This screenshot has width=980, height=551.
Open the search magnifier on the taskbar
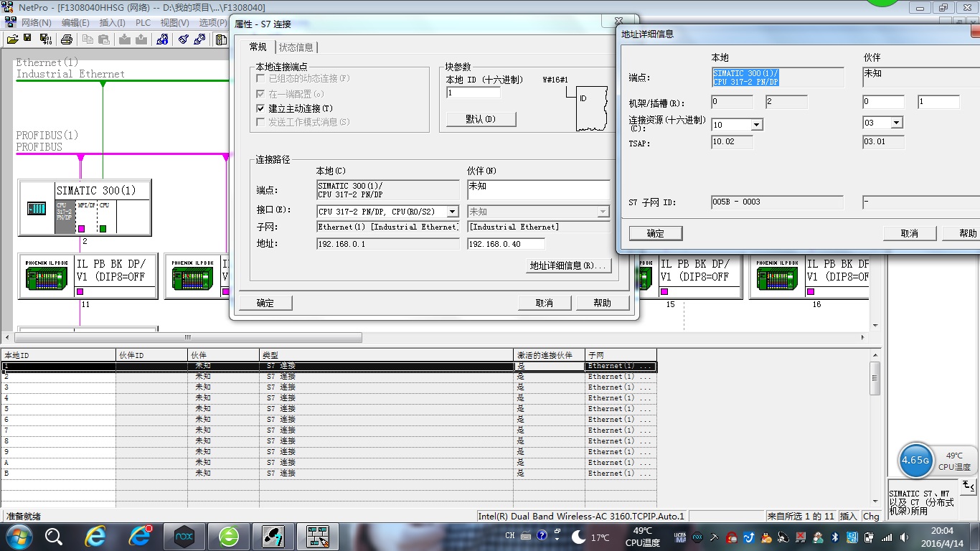tap(54, 536)
